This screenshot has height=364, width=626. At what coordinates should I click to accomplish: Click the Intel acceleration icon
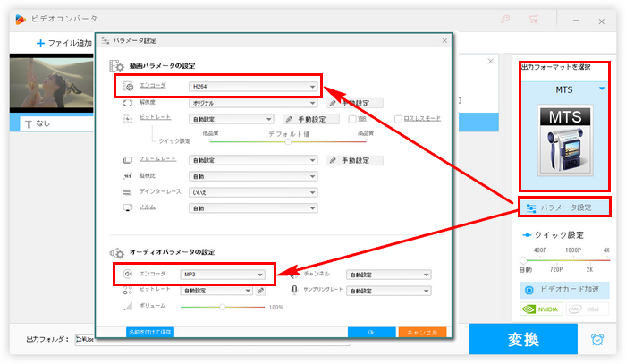588,310
